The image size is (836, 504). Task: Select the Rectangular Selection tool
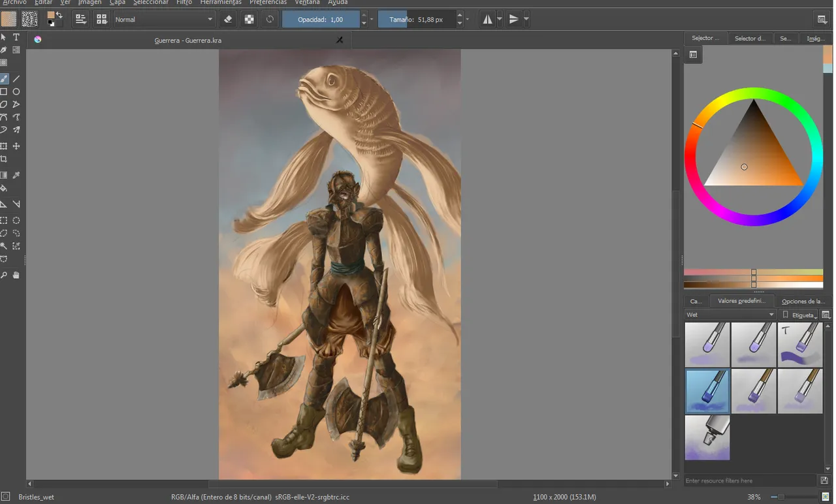point(4,221)
